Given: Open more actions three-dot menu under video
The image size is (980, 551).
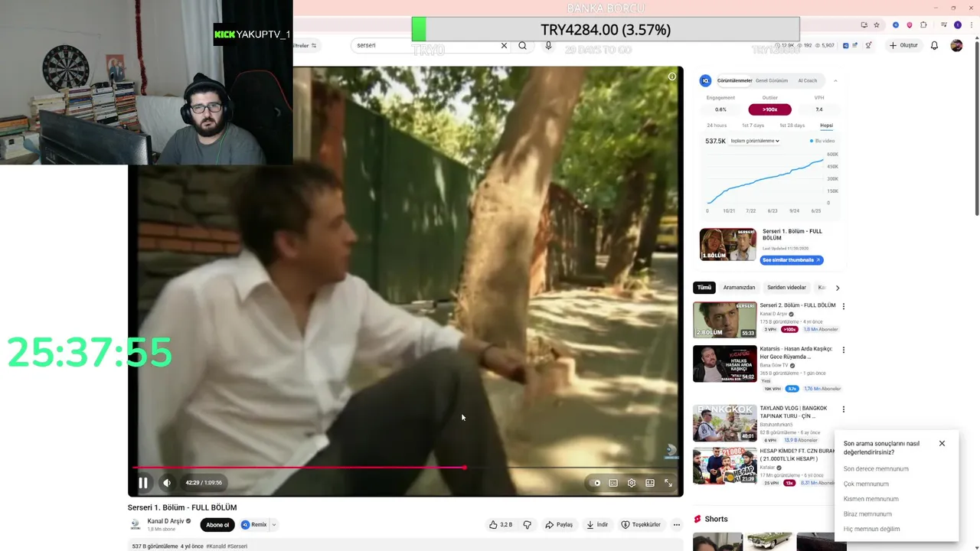Looking at the screenshot, I should click(x=676, y=524).
